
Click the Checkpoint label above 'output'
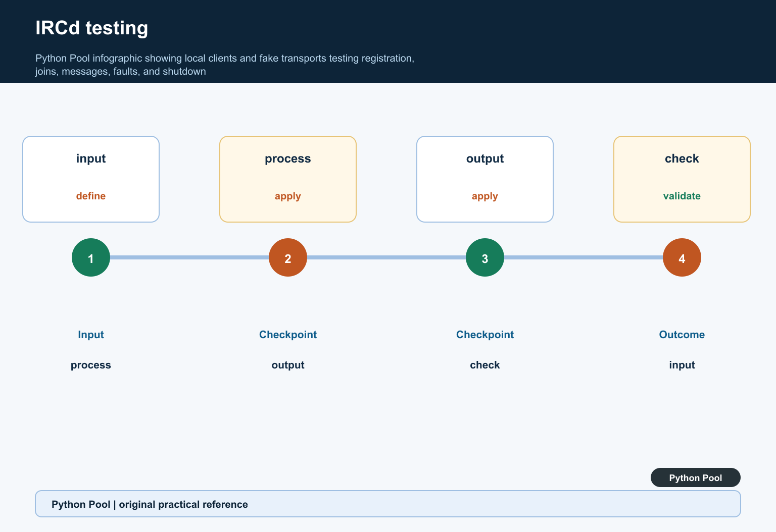(x=288, y=335)
